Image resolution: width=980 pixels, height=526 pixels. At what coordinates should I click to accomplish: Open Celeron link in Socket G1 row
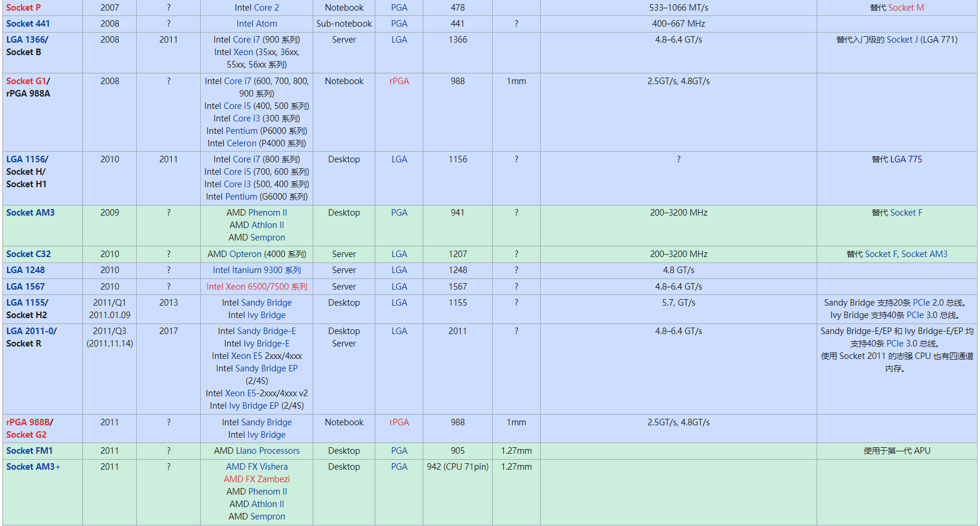(241, 143)
